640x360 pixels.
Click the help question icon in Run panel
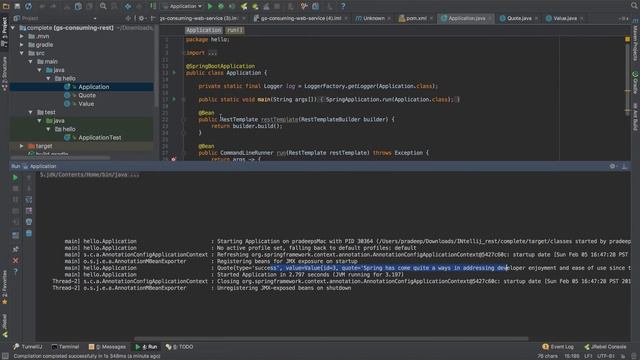(x=15, y=271)
